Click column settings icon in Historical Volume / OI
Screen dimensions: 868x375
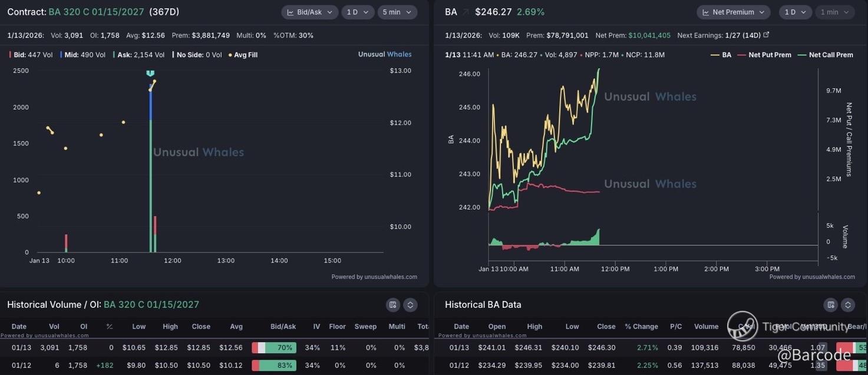point(392,305)
